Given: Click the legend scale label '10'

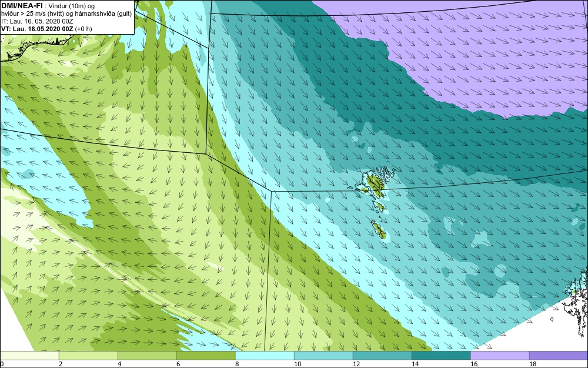Looking at the screenshot, I should click(298, 364).
